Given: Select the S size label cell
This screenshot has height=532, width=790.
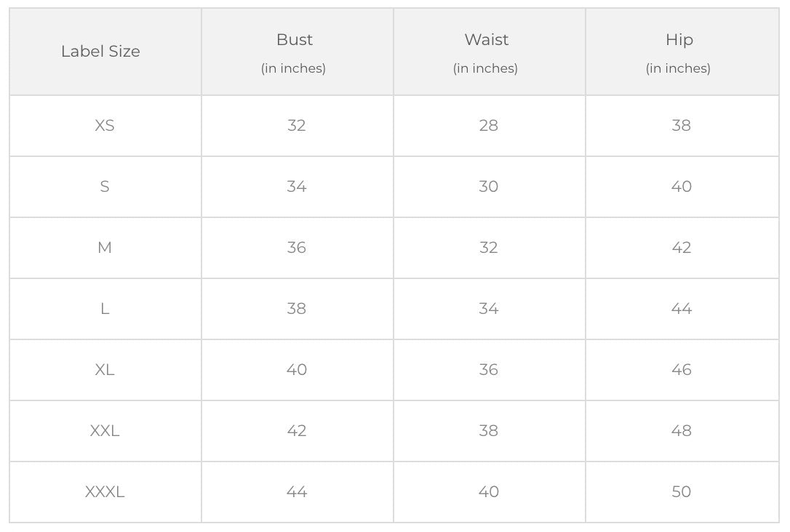Looking at the screenshot, I should click(105, 187).
